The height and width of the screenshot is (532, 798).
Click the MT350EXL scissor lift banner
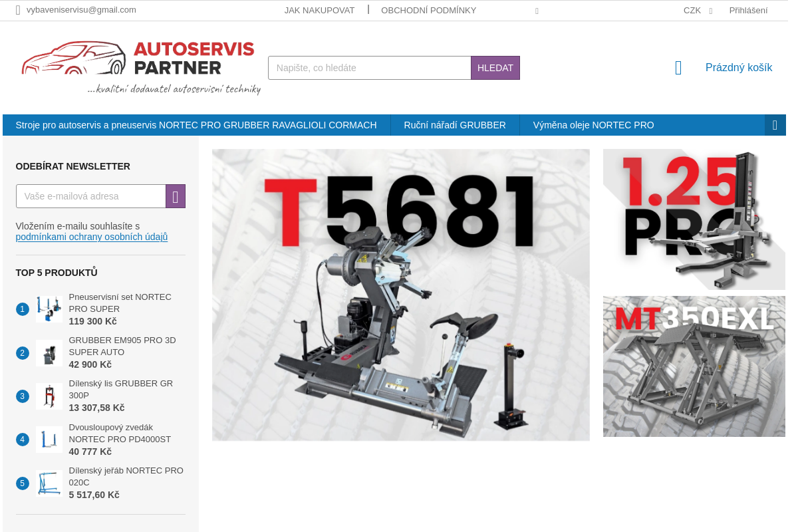(694, 366)
